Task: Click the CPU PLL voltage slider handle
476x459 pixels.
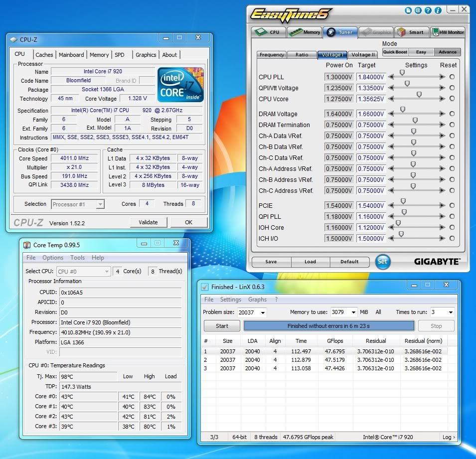Action: (x=402, y=73)
